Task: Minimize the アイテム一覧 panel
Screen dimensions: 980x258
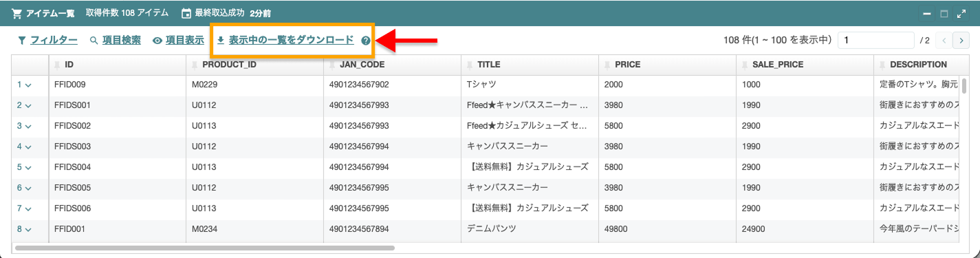Action: (x=927, y=14)
